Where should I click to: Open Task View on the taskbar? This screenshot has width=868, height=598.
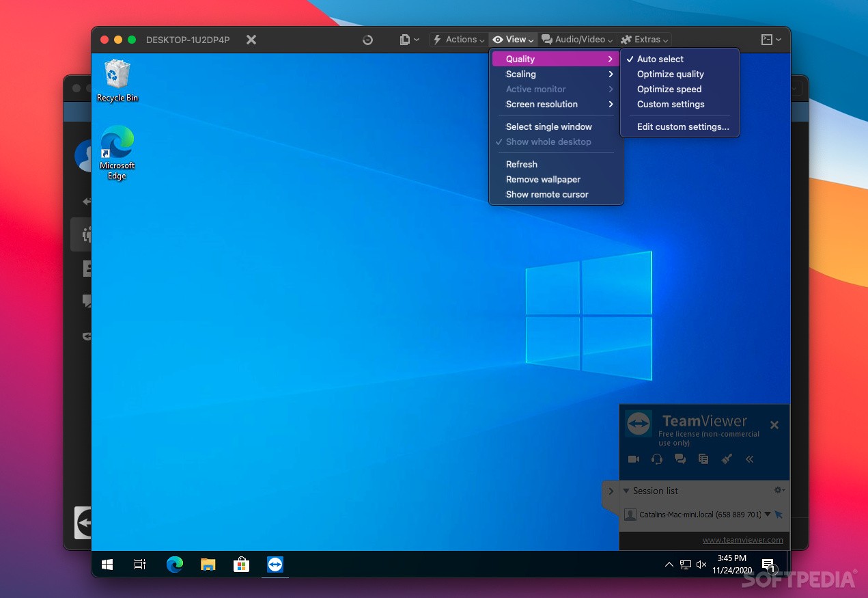pyautogui.click(x=140, y=565)
